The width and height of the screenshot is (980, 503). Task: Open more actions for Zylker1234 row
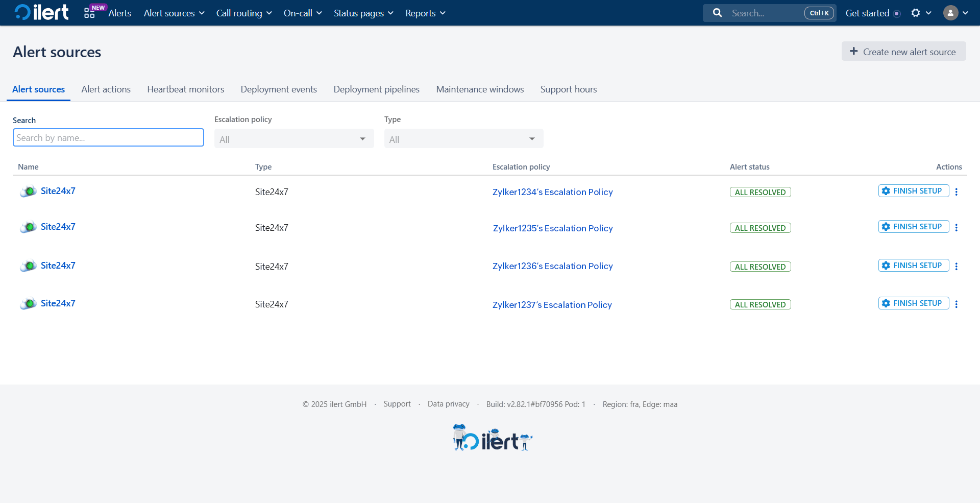click(x=957, y=191)
